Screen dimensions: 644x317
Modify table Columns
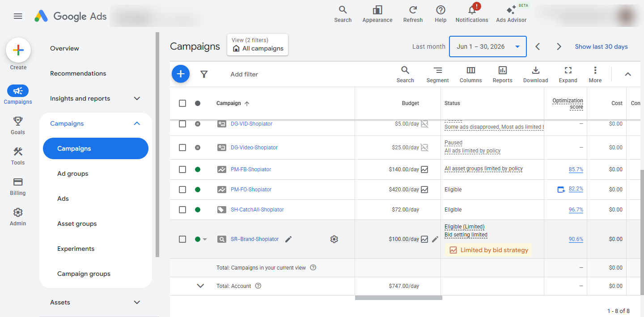[x=471, y=74]
